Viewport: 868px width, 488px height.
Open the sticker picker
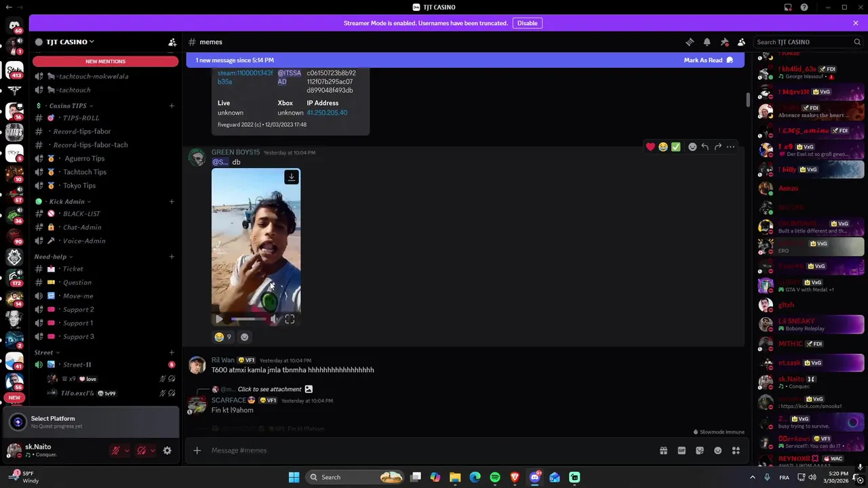[x=700, y=451]
